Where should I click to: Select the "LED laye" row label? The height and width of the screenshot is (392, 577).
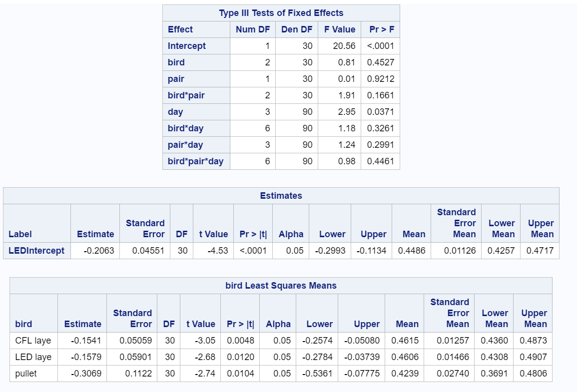click(33, 357)
